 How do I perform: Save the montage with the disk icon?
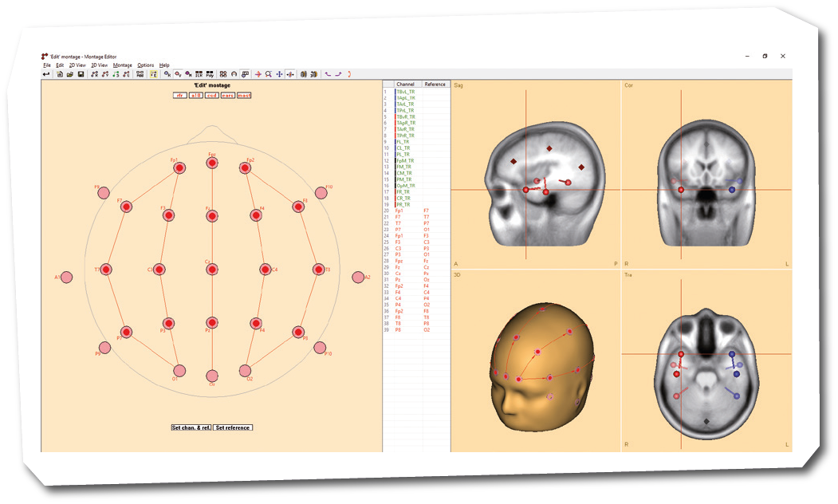pos(81,73)
